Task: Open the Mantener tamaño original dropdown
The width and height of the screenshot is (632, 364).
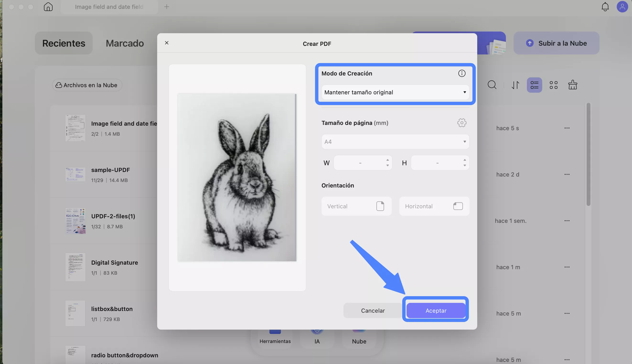Action: point(395,92)
